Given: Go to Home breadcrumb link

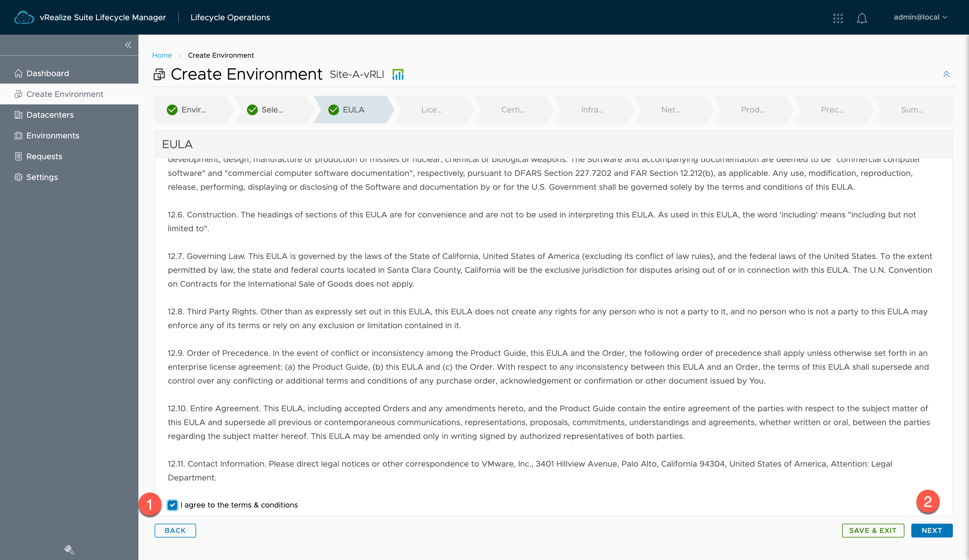Looking at the screenshot, I should click(x=162, y=55).
